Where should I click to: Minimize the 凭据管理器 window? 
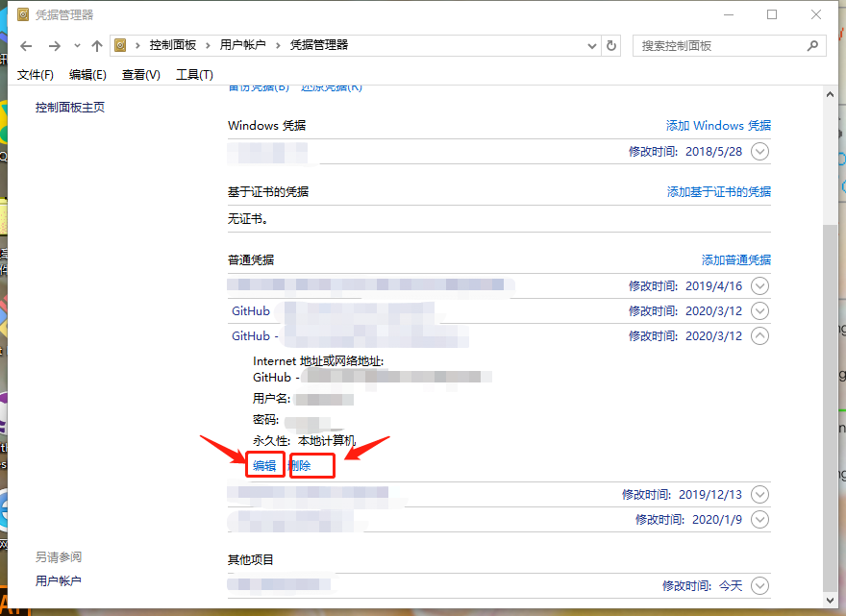tap(729, 14)
